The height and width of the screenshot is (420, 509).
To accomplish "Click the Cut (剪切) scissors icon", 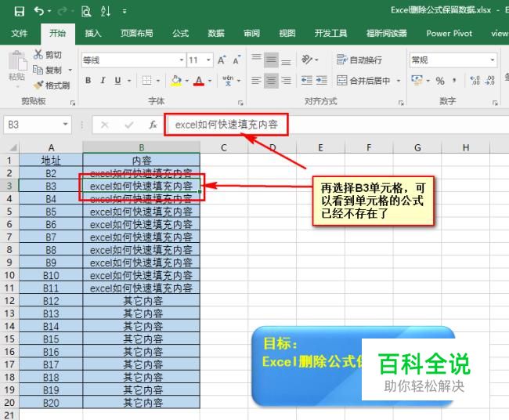I will pyautogui.click(x=38, y=54).
